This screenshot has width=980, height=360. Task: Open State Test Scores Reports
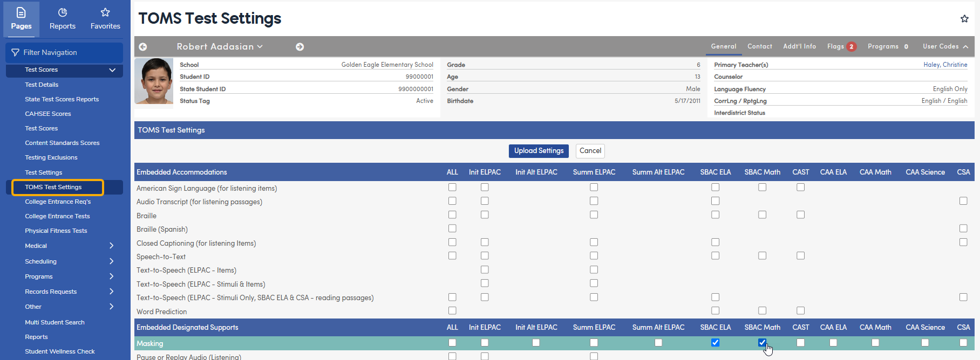point(62,99)
